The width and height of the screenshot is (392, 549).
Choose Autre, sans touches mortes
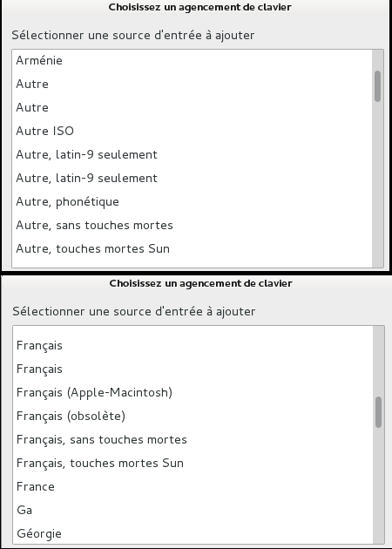pyautogui.click(x=193, y=225)
